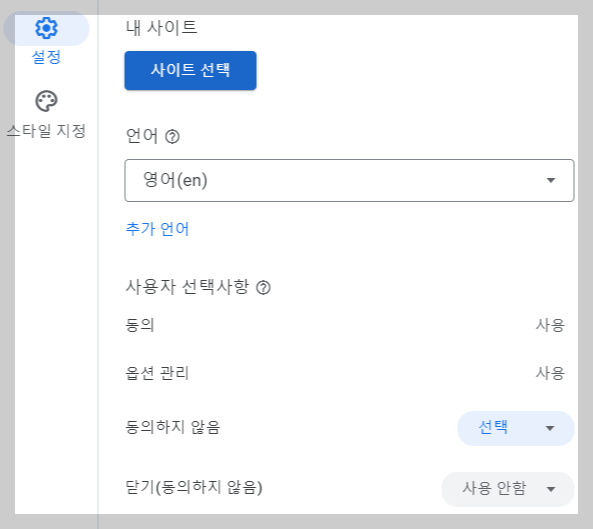This screenshot has height=529, width=593.
Task: Click 사용 value in 동의 row
Action: (550, 325)
